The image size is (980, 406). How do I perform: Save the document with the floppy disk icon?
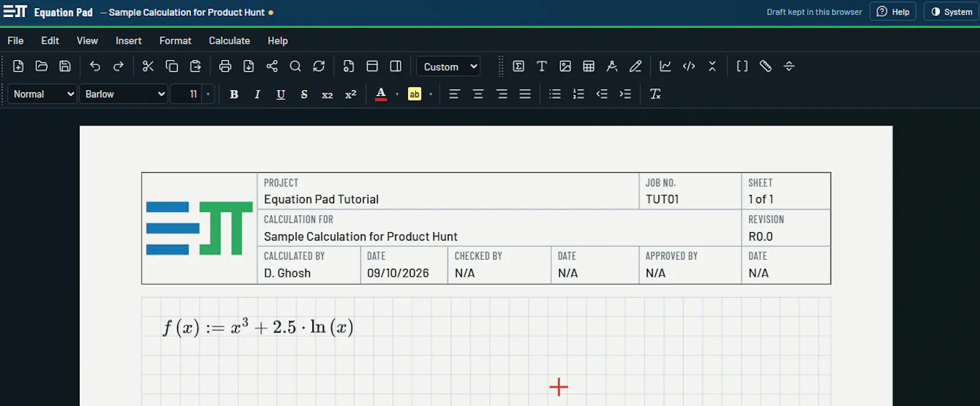[65, 66]
